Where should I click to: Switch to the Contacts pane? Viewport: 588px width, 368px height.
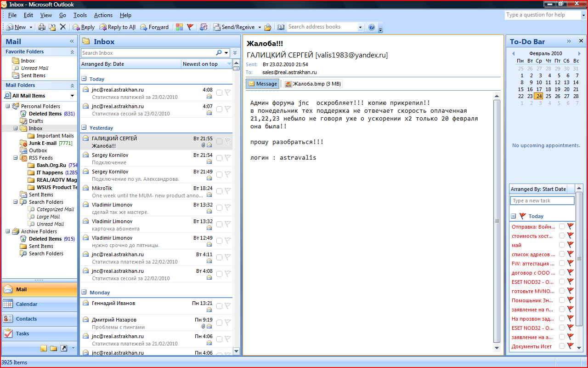pos(40,319)
